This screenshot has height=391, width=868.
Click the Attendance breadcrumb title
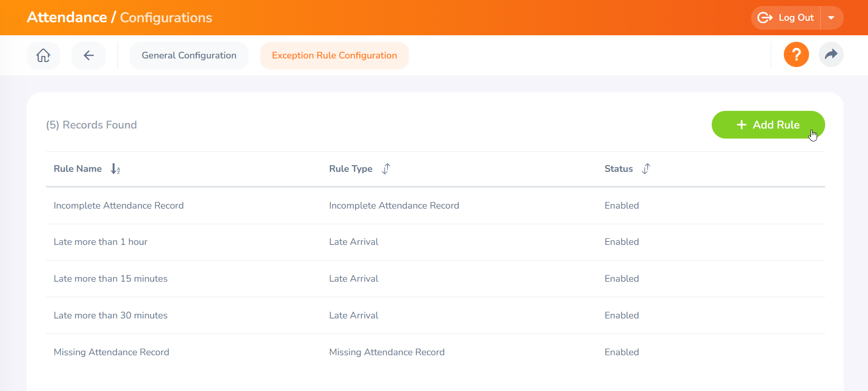(x=67, y=18)
